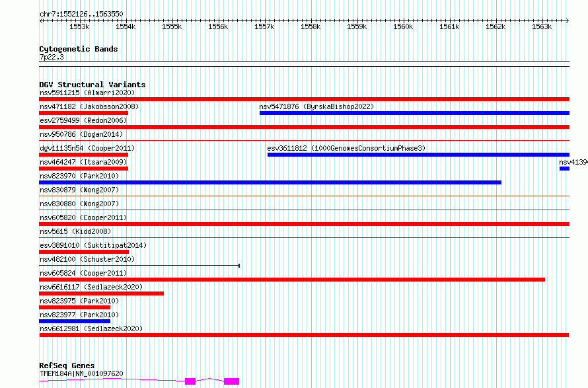Viewport: 588px width, 388px height.
Task: Select dgv11135n54 (Cooper2011) variant label
Action: 87,148
